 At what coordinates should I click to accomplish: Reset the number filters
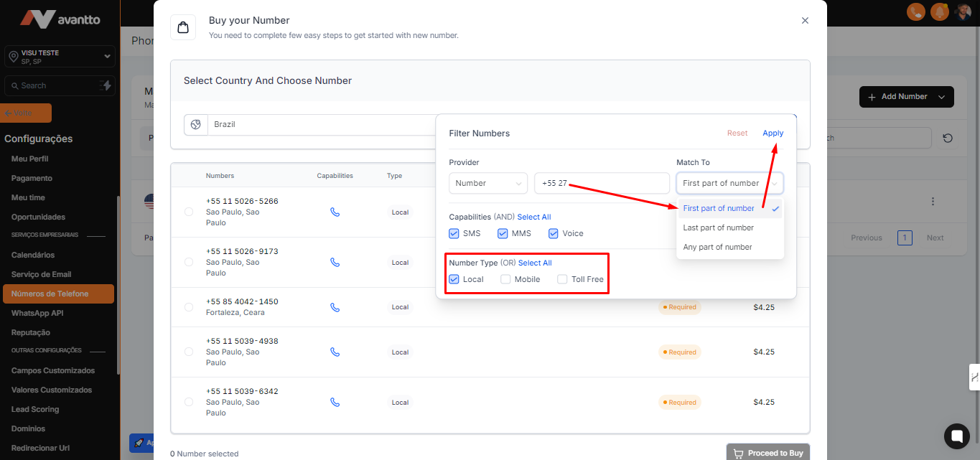(x=737, y=133)
